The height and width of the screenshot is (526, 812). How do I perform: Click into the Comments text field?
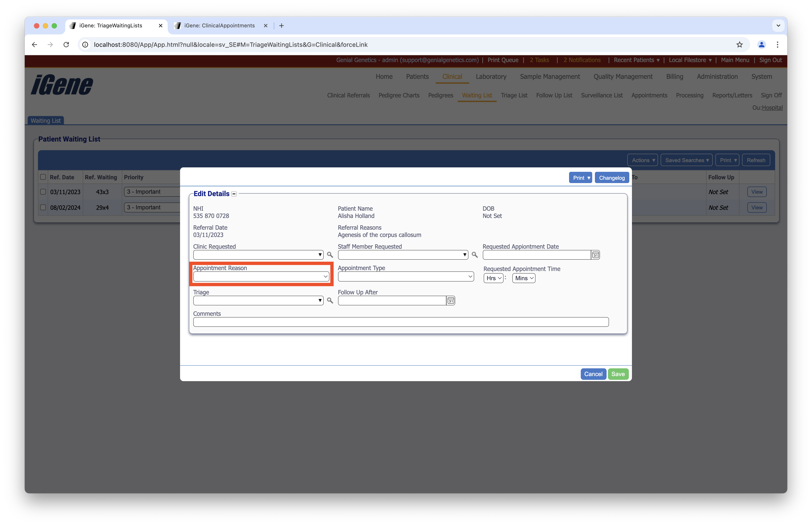pyautogui.click(x=400, y=322)
